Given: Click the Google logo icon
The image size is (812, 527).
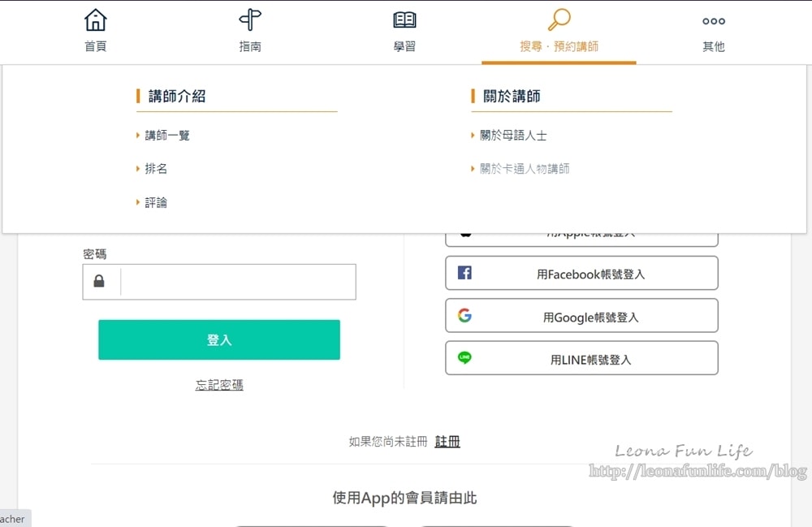Looking at the screenshot, I should (x=464, y=316).
